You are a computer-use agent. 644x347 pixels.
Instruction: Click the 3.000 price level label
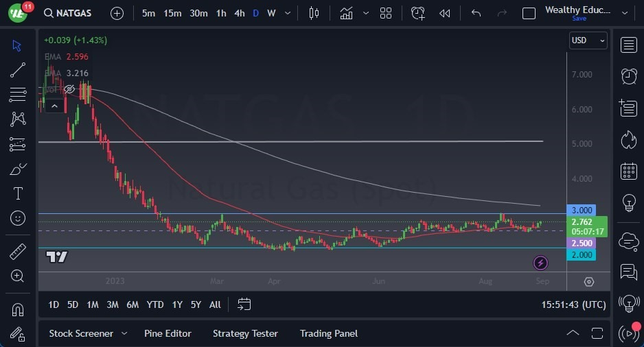(581, 210)
